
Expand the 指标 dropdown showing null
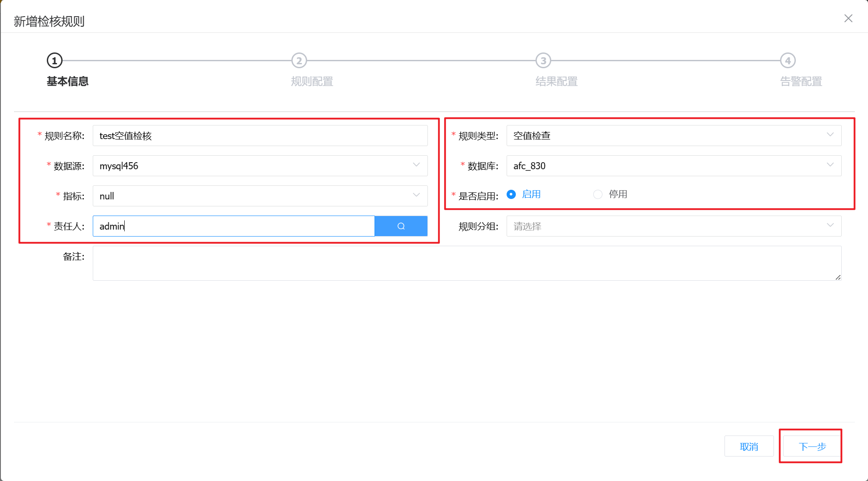click(260, 196)
